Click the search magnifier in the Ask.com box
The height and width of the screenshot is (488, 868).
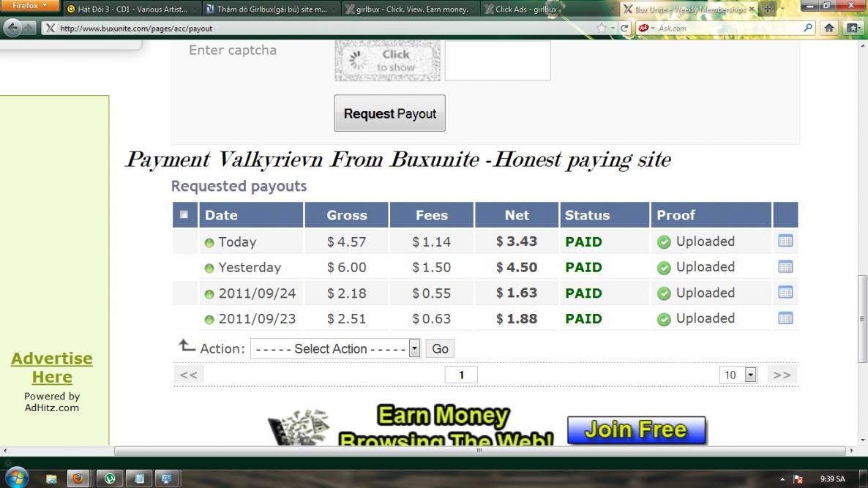pyautogui.click(x=808, y=28)
